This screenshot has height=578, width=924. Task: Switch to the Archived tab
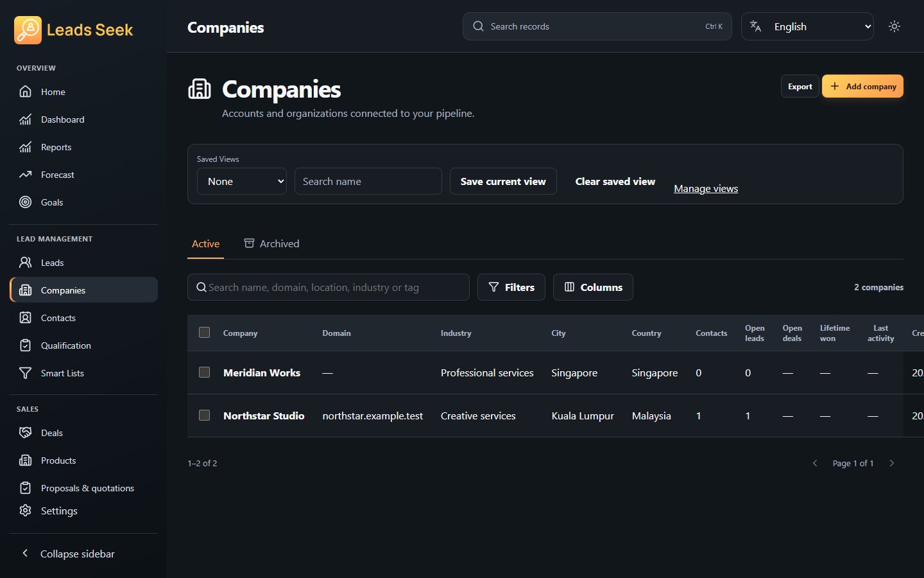click(271, 244)
